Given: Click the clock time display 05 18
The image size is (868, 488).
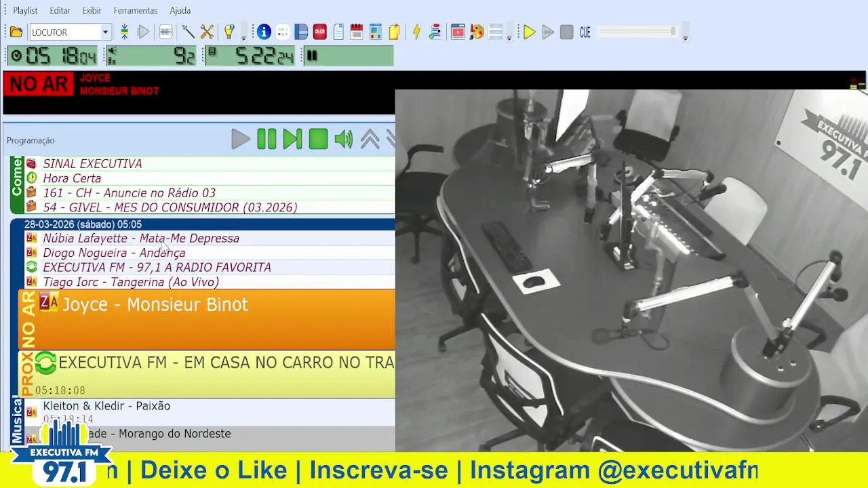Looking at the screenshot, I should point(54,56).
